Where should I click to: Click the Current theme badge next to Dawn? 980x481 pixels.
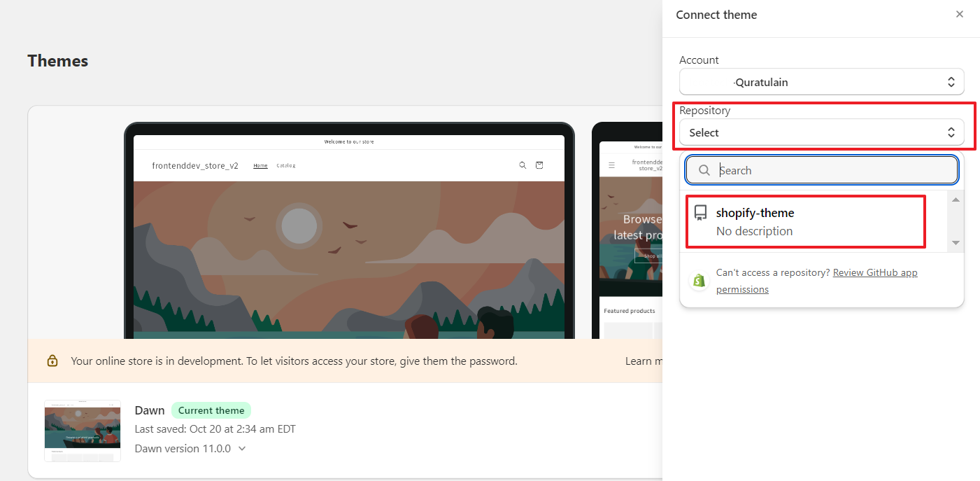(211, 410)
